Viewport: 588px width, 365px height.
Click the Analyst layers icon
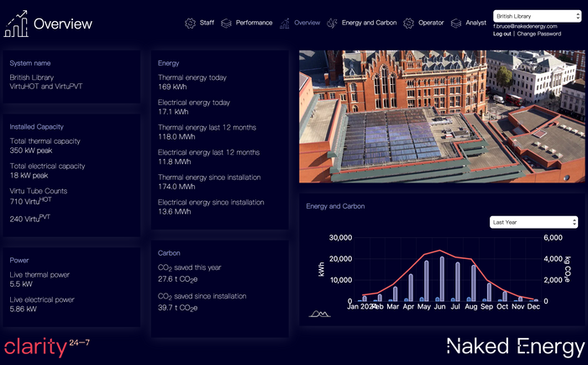coord(456,24)
